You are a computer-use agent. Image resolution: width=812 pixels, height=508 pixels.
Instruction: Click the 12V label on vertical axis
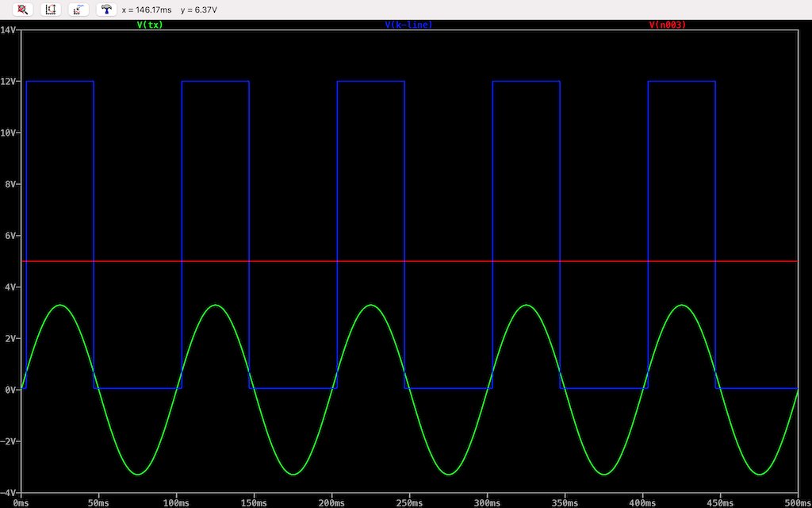10,81
